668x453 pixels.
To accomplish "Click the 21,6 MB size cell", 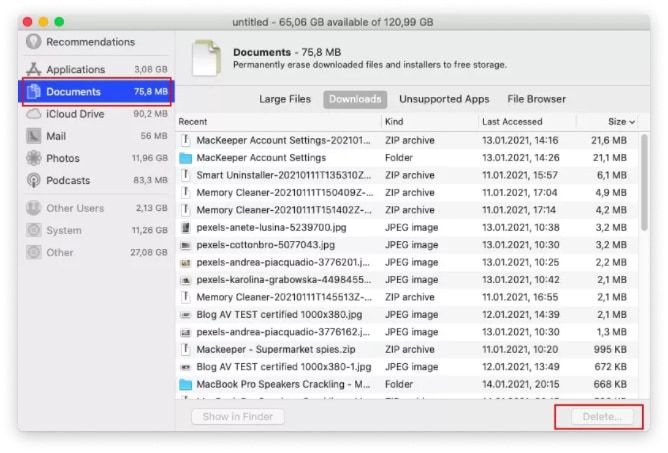I will [x=609, y=140].
